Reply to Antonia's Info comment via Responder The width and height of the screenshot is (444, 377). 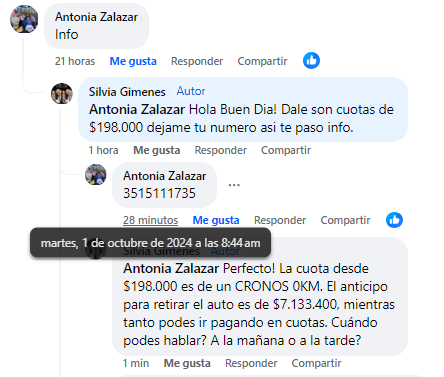click(x=197, y=61)
